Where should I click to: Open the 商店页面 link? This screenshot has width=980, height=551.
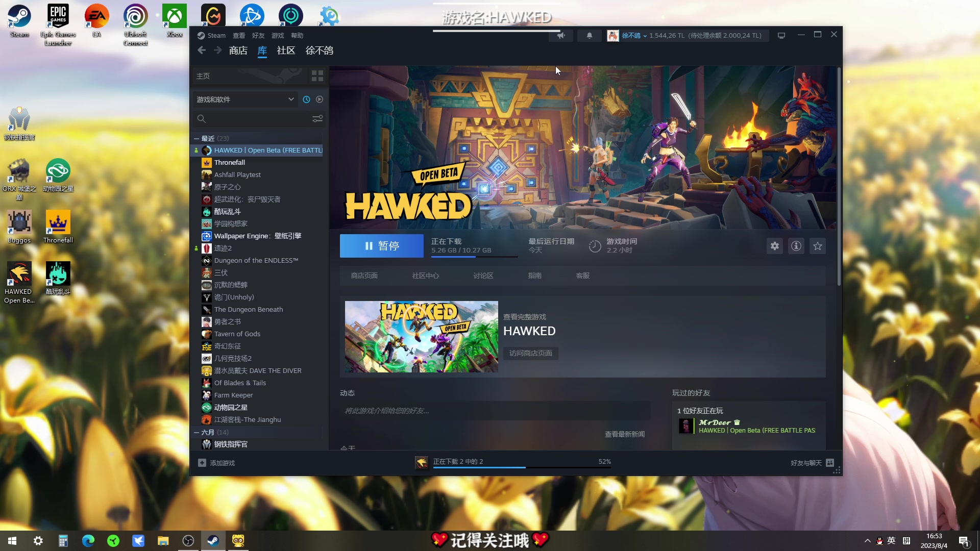coord(364,275)
